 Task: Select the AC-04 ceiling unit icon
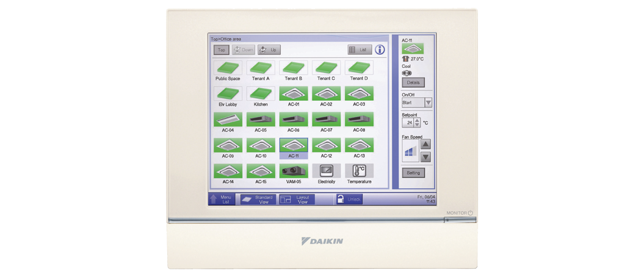pyautogui.click(x=228, y=120)
